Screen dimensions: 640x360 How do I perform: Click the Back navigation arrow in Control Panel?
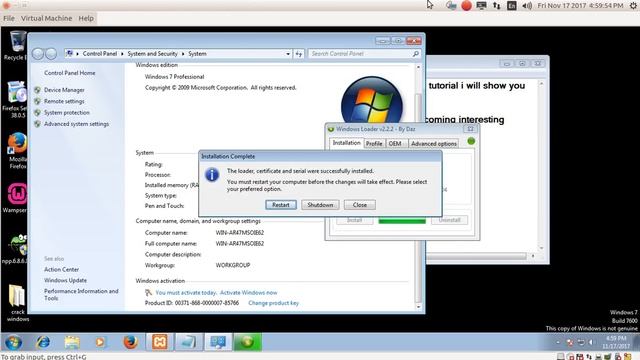tap(38, 54)
